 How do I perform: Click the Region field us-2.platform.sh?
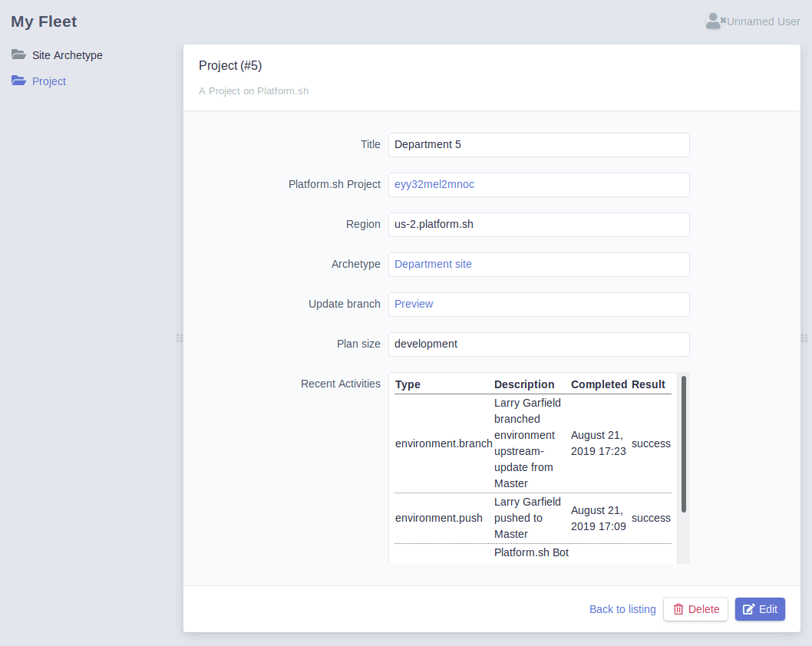click(539, 225)
